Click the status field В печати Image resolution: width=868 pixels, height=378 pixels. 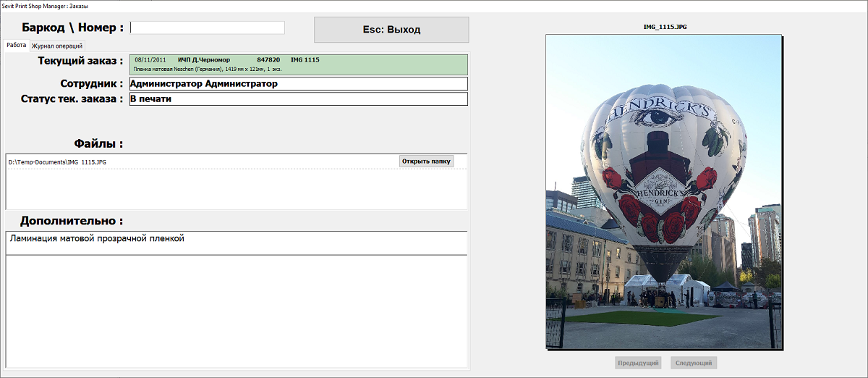298,99
